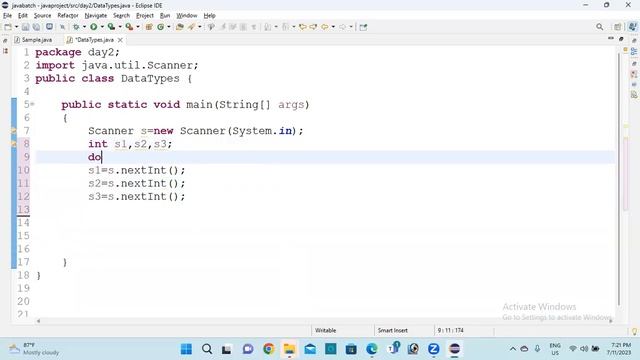Image resolution: width=640 pixels, height=360 pixels.
Task: Open the Coverage dropdown arrow
Action: (120, 27)
